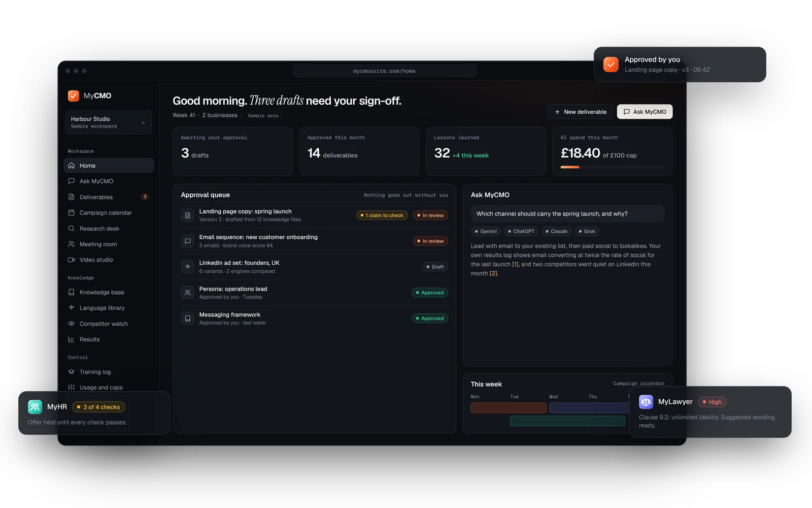Viewport: 812px width, 508px height.
Task: Click the Deliverables document icon in sidebar
Action: [72, 197]
